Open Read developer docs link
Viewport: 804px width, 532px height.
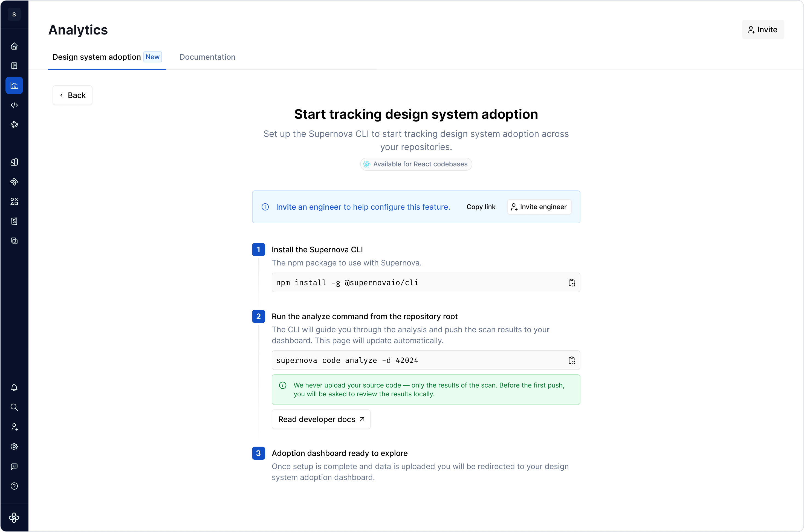(321, 419)
